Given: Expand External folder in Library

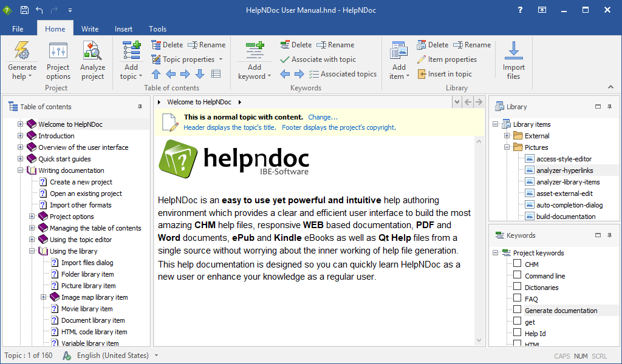Looking at the screenshot, I should tap(507, 136).
